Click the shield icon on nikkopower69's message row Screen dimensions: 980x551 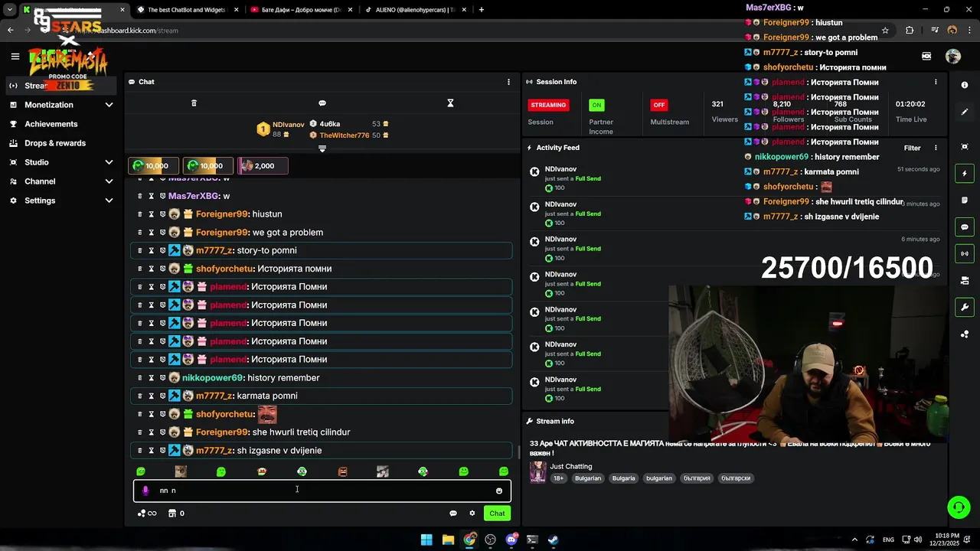pyautogui.click(x=162, y=378)
